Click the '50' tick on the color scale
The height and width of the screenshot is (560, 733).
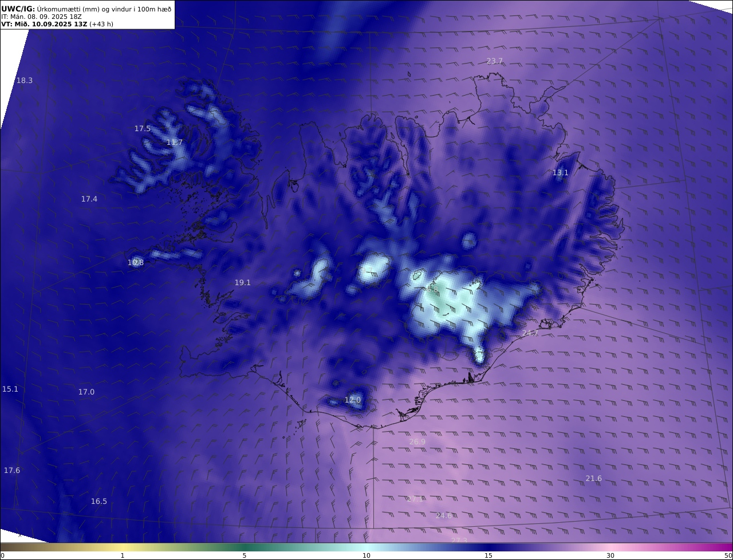(x=728, y=555)
